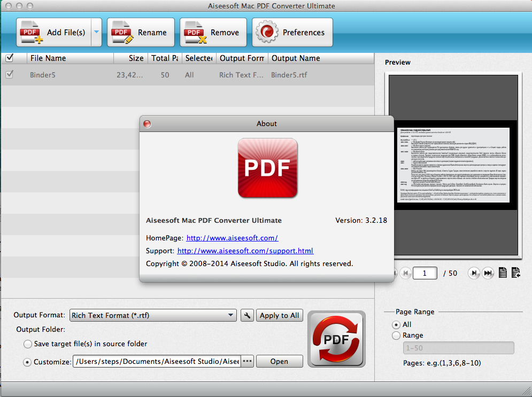Image resolution: width=532 pixels, height=397 pixels.
Task: Click the page number field showing 1
Action: 425,273
